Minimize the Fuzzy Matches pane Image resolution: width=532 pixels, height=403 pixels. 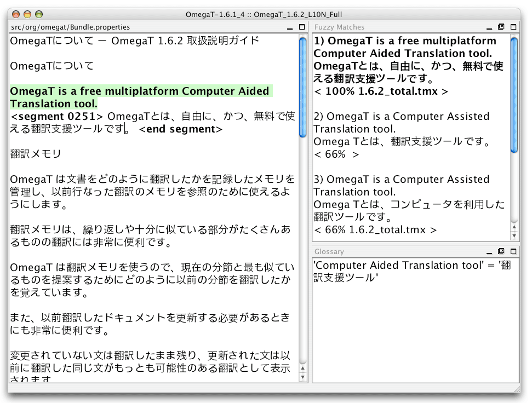(489, 27)
